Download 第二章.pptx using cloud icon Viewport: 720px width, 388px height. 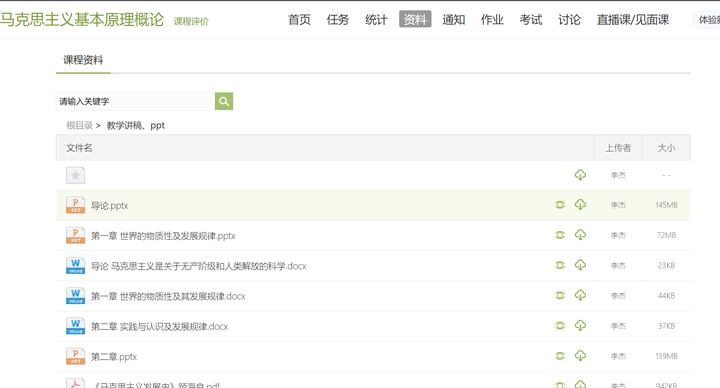pyautogui.click(x=580, y=356)
